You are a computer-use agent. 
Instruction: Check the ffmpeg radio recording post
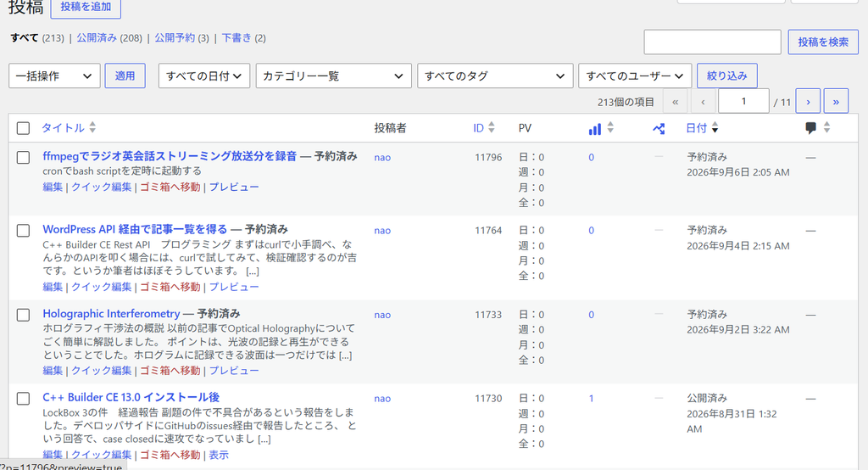[x=23, y=158]
